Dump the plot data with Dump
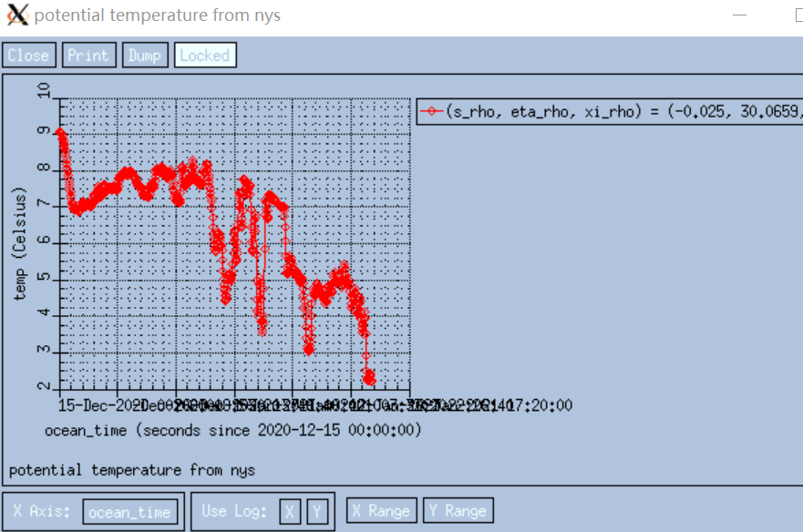 tap(144, 56)
